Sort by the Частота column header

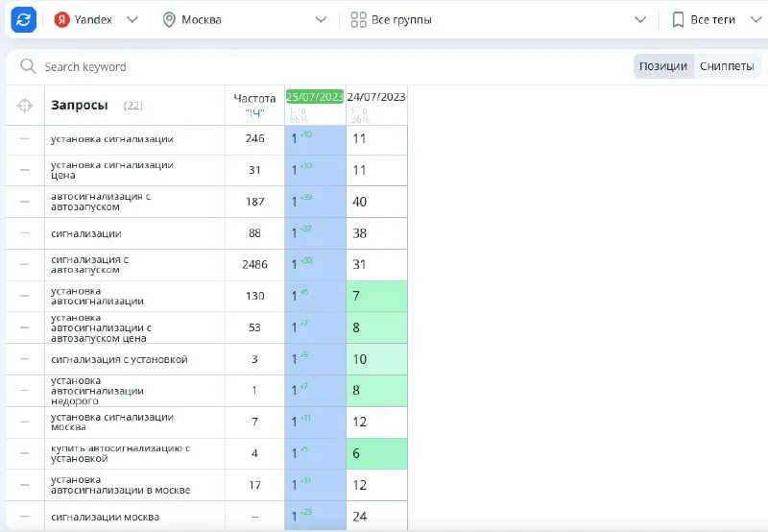pyautogui.click(x=254, y=99)
